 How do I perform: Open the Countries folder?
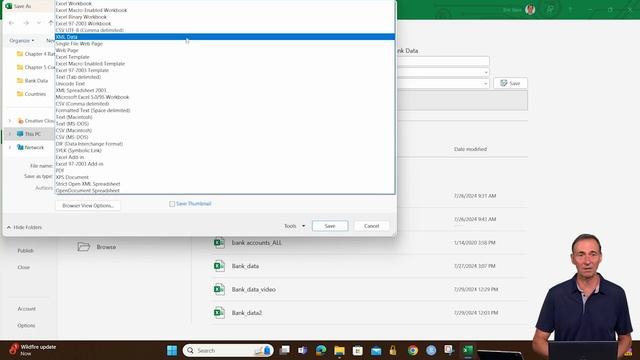click(x=31, y=94)
